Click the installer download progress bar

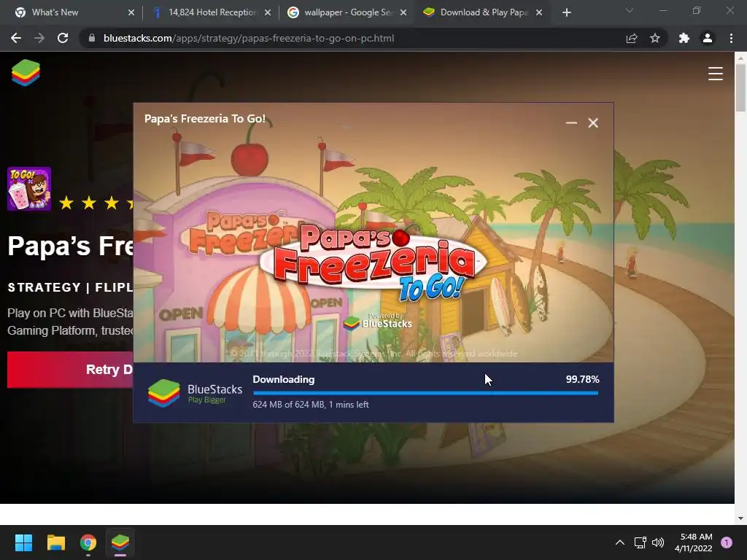pyautogui.click(x=425, y=393)
